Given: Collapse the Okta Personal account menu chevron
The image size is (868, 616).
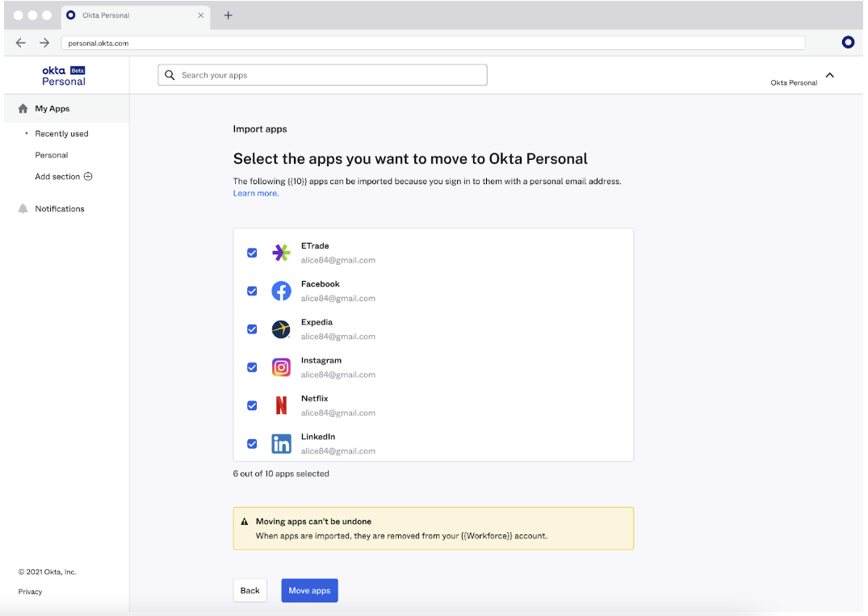Looking at the screenshot, I should click(x=830, y=75).
